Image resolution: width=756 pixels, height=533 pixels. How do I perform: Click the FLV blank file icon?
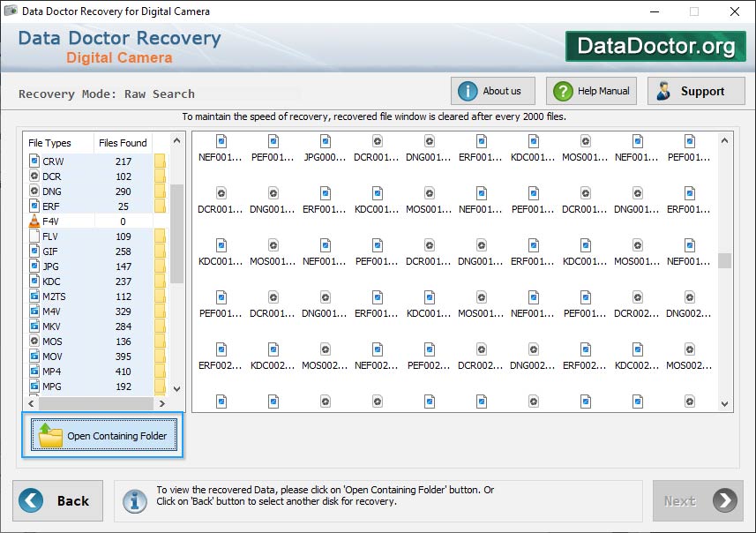(x=34, y=236)
